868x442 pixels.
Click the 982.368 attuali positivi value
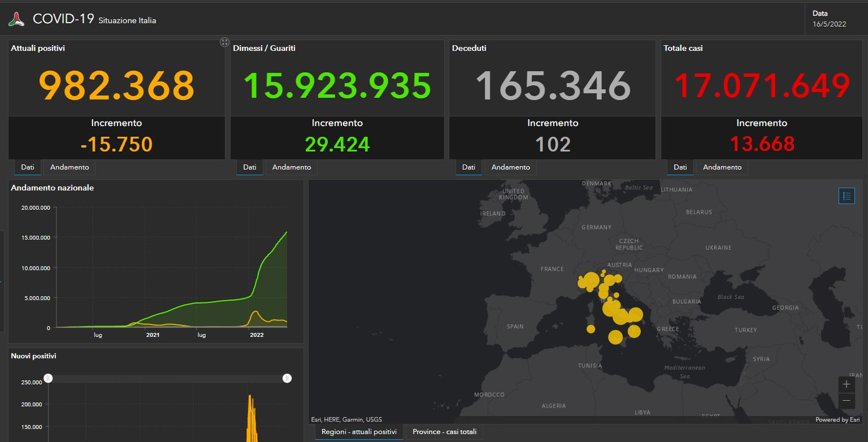click(x=116, y=85)
